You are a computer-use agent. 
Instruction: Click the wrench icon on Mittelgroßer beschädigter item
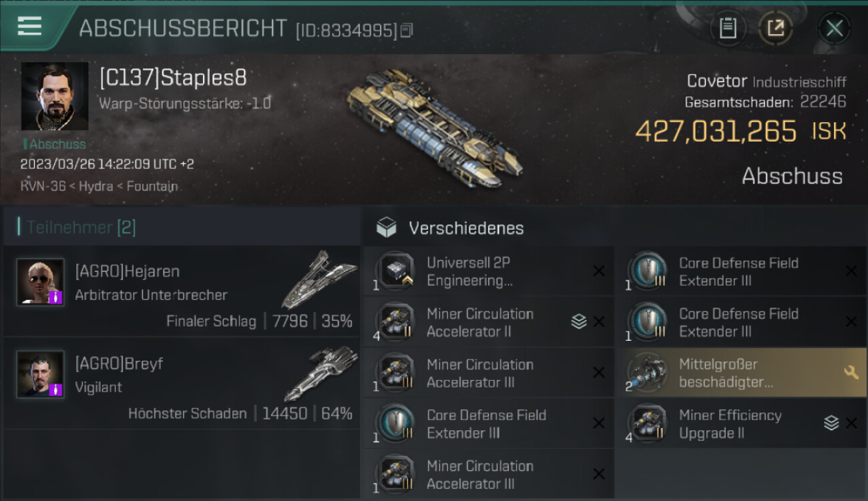[x=851, y=372]
